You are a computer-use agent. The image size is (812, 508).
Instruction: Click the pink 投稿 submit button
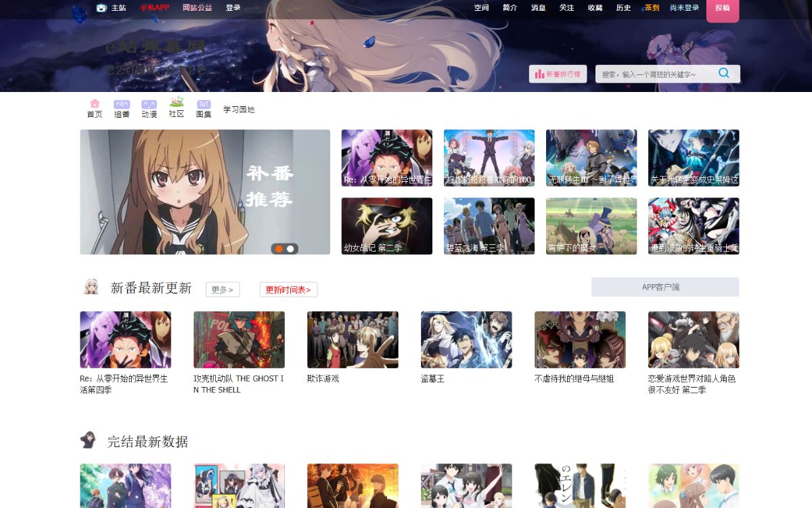(723, 10)
